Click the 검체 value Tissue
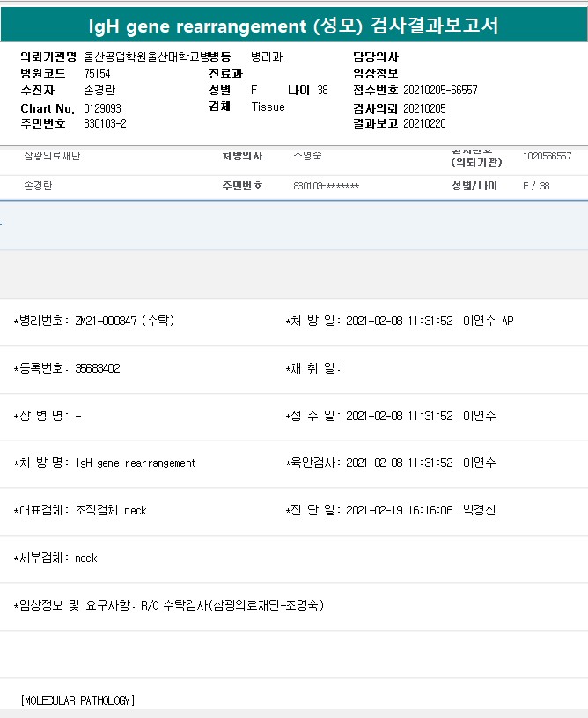Image resolution: width=588 pixels, height=718 pixels. point(268,107)
